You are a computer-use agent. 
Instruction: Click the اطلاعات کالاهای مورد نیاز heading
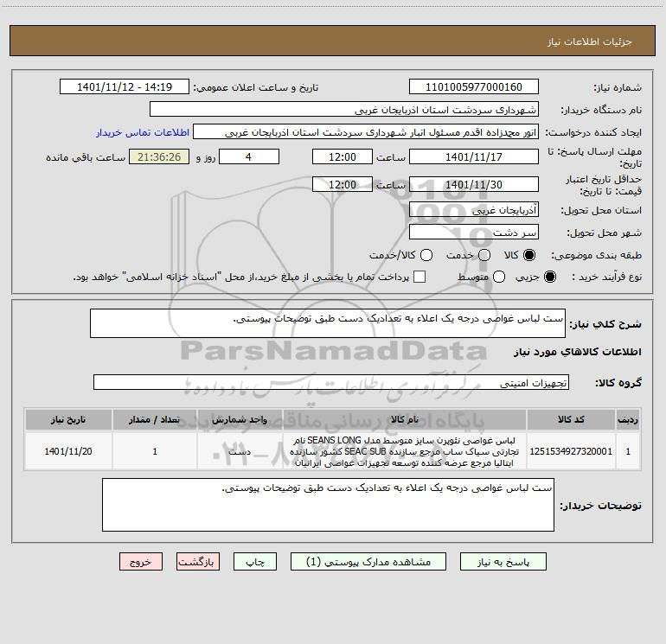[578, 352]
